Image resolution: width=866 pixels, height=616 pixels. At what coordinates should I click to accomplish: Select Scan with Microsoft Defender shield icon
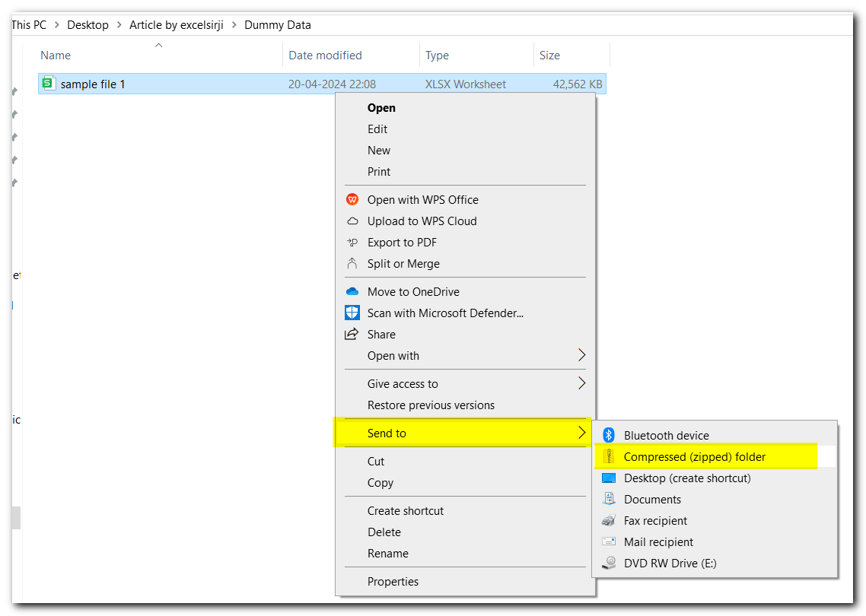(352, 313)
